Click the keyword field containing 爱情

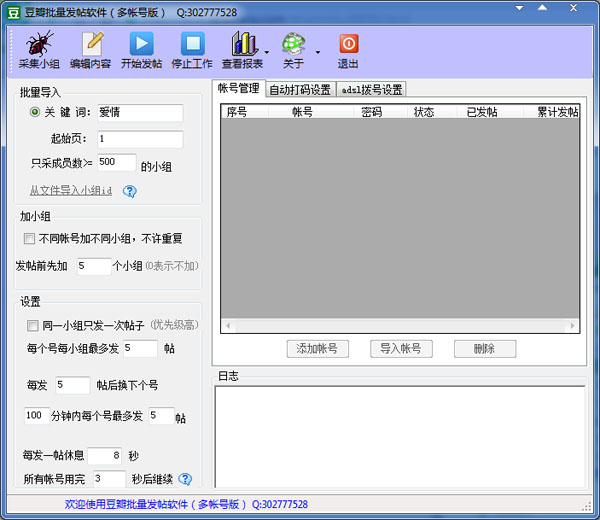(x=140, y=112)
